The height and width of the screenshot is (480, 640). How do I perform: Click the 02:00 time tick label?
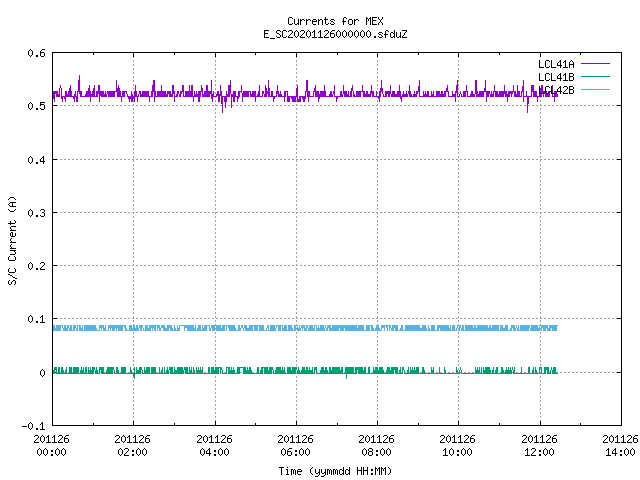[132, 452]
